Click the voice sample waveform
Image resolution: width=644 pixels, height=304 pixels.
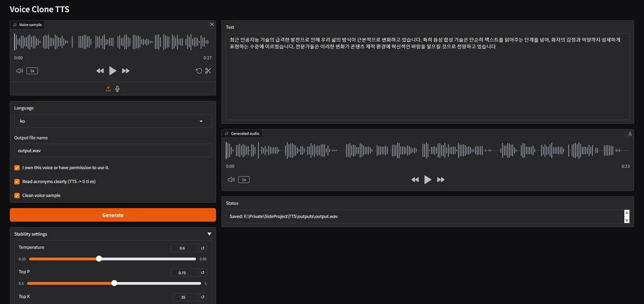click(113, 42)
